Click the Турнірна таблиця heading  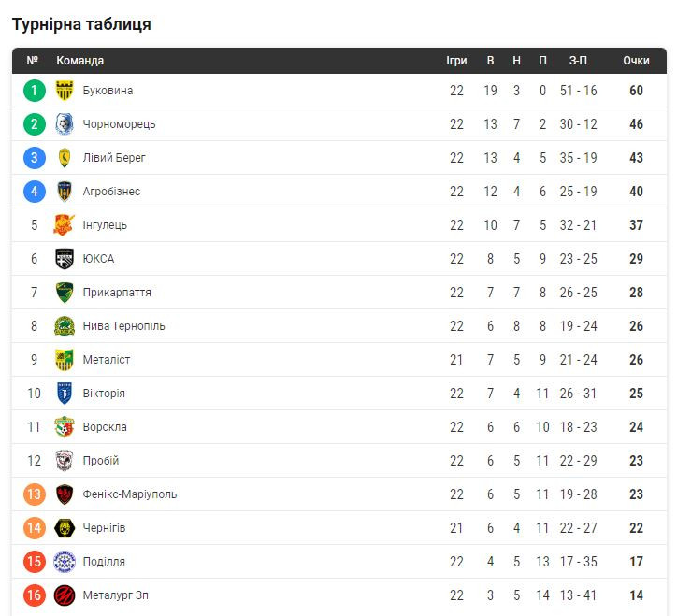[x=81, y=24]
